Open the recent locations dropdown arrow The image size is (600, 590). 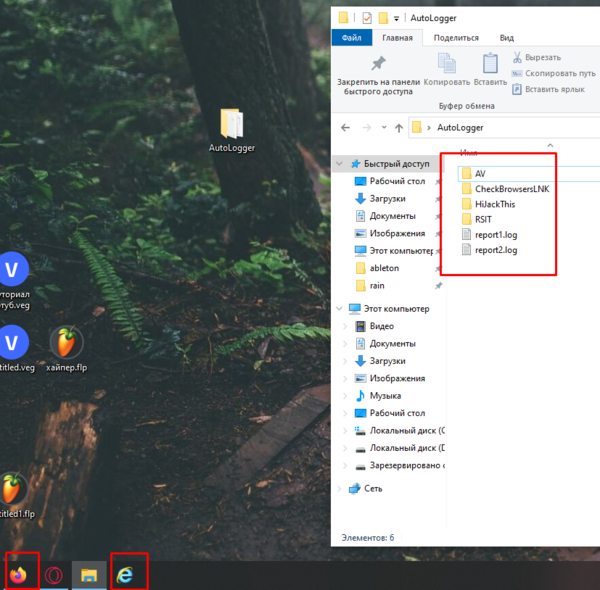tap(381, 128)
